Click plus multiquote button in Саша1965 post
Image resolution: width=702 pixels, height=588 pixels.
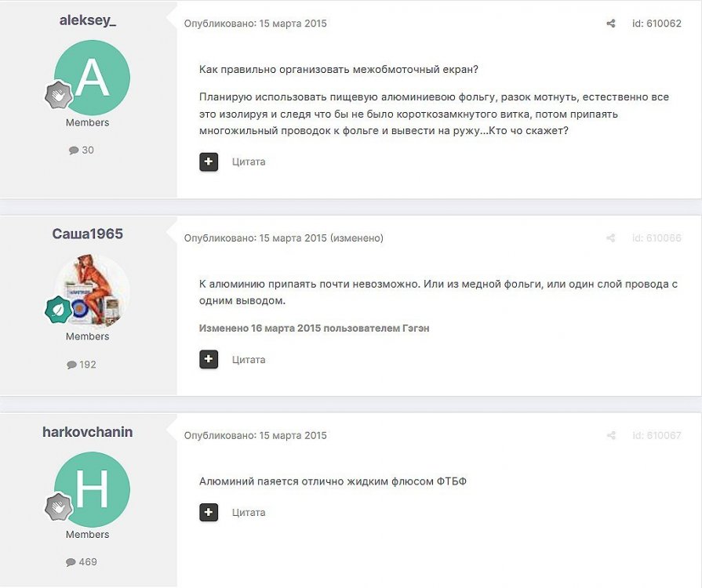click(209, 359)
